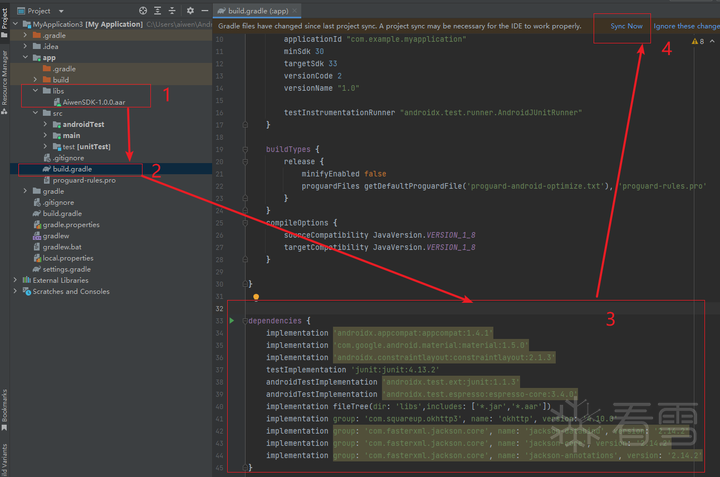Click the minifyEnabled false value
The height and width of the screenshot is (477, 720).
pyautogui.click(x=375, y=174)
